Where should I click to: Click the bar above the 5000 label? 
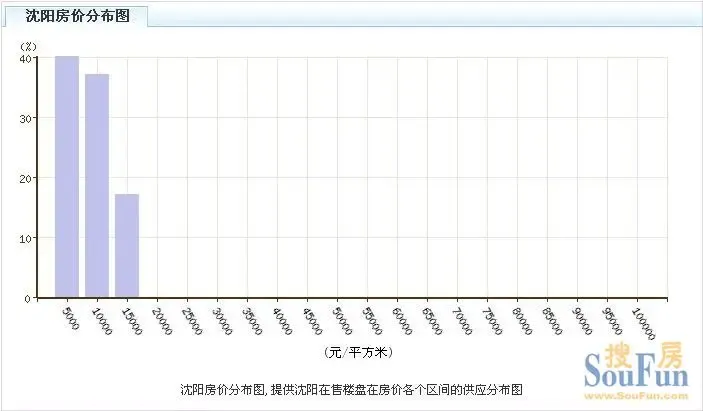pos(67,177)
